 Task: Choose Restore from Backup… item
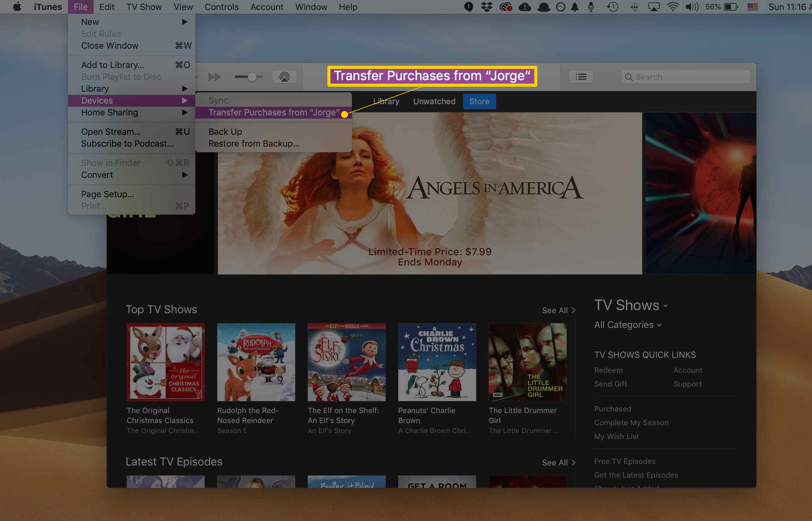[x=274, y=144]
